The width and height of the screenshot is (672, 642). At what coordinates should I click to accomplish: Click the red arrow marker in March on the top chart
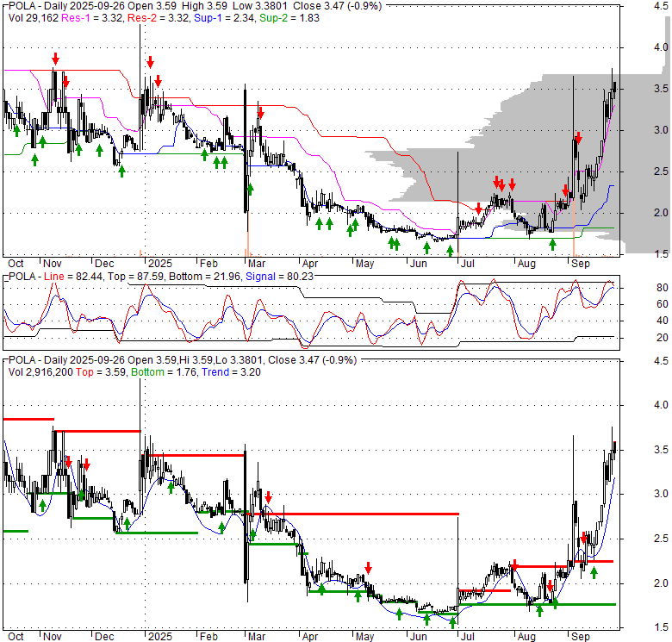260,114
